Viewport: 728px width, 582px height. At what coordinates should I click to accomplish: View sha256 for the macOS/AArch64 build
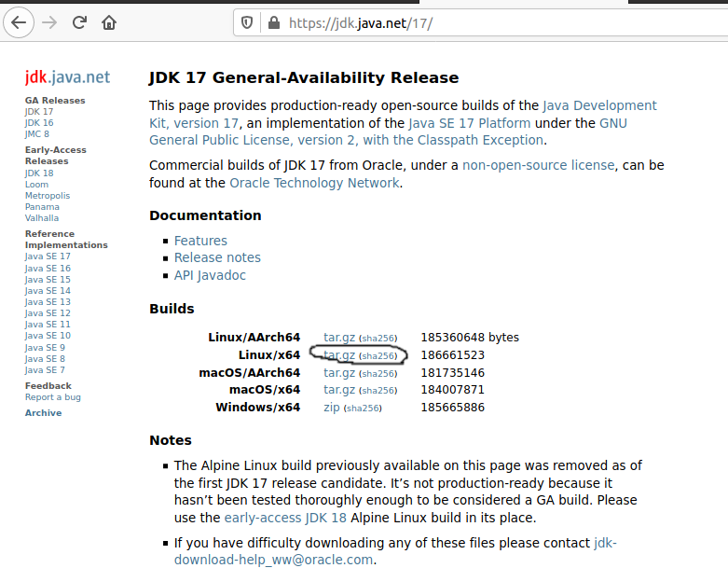point(378,373)
